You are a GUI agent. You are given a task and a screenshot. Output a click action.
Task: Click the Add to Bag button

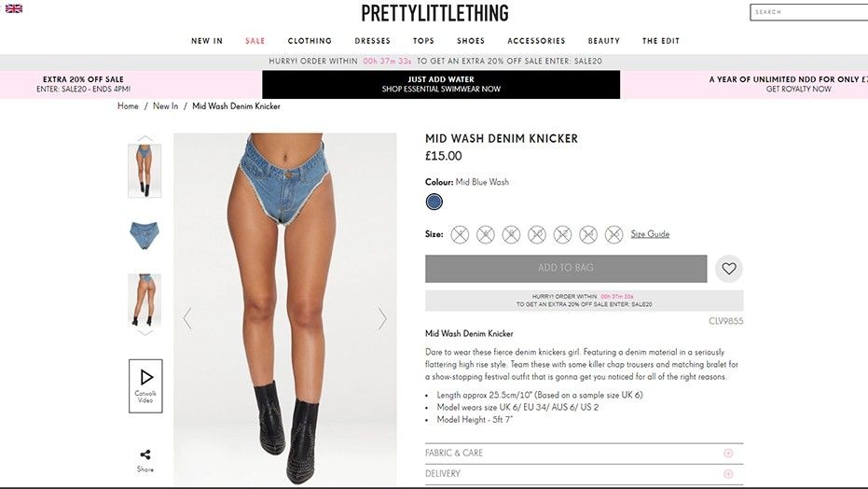(566, 269)
